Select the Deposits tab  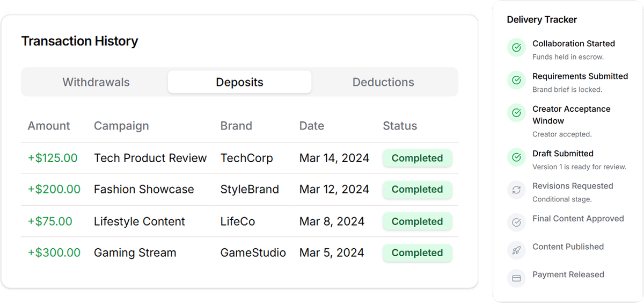[x=239, y=82]
